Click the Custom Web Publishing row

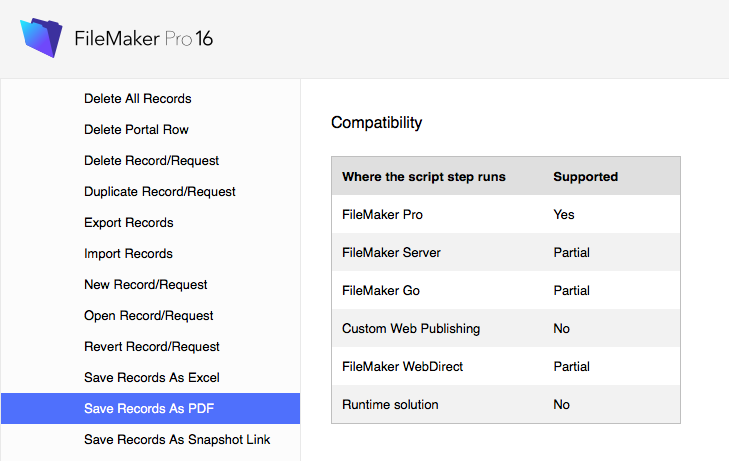point(506,328)
